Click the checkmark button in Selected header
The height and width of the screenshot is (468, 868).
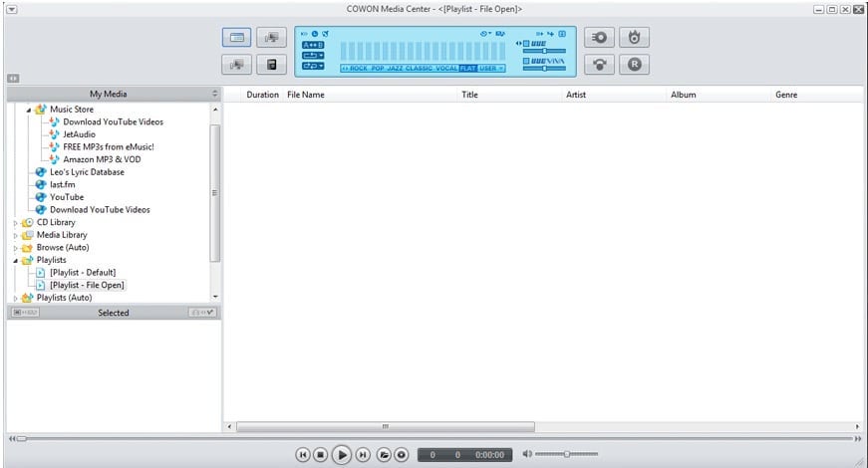tap(202, 313)
